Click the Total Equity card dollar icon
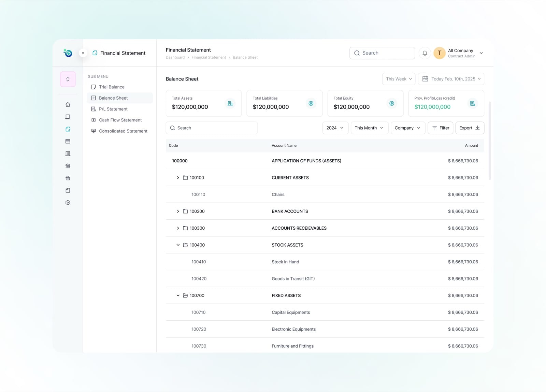This screenshot has height=392, width=546. click(x=392, y=103)
